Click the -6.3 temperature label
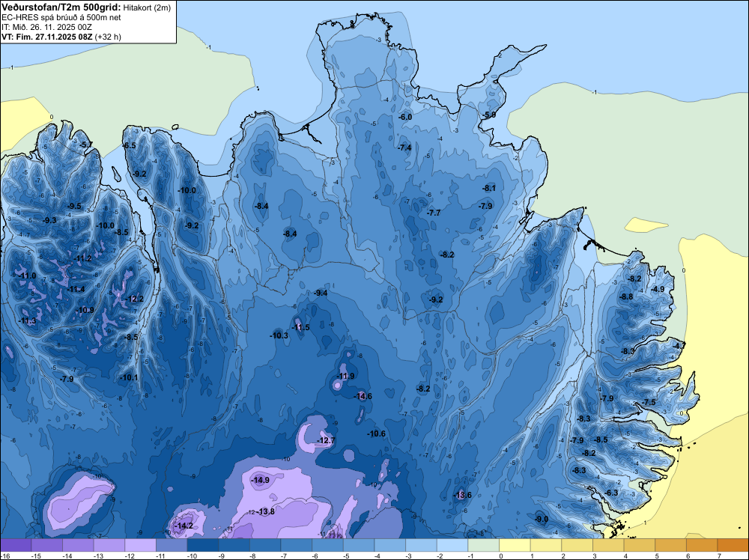749x560 pixels. 611,493
